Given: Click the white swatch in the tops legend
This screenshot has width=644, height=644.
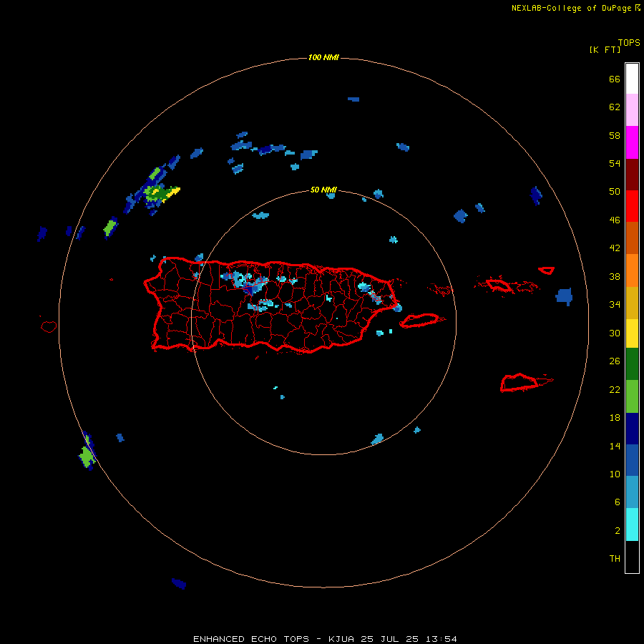Looking at the screenshot, I should [x=632, y=79].
